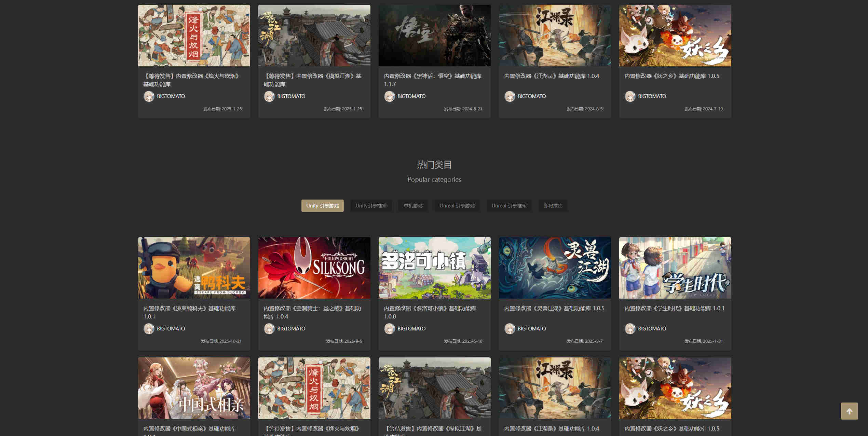This screenshot has width=868, height=436.
Task: Switch to the Unreal 引擎游戏 category
Action: click(x=457, y=205)
